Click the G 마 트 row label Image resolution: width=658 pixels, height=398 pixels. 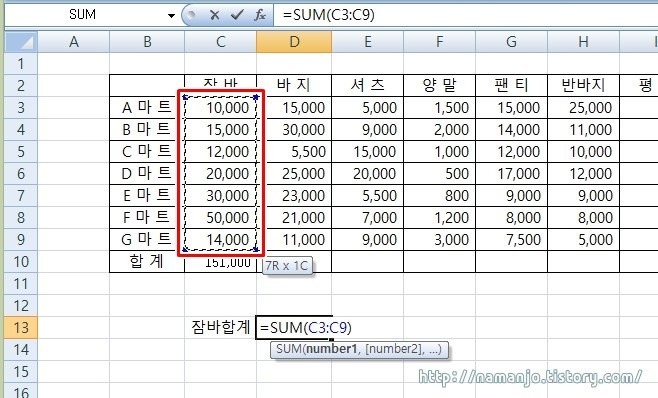(147, 239)
